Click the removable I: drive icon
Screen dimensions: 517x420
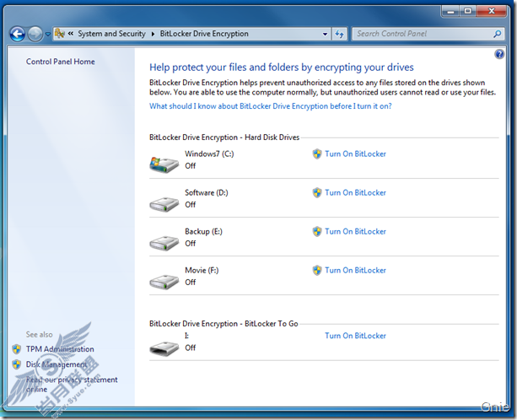(x=164, y=348)
